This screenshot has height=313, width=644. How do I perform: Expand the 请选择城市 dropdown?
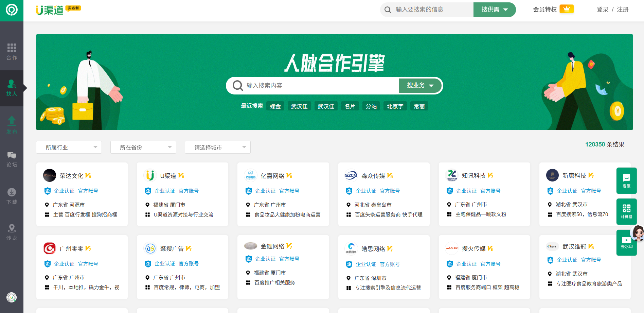click(218, 147)
